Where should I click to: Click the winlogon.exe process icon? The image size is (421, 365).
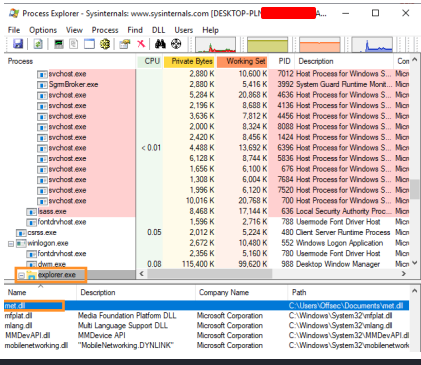(x=21, y=243)
